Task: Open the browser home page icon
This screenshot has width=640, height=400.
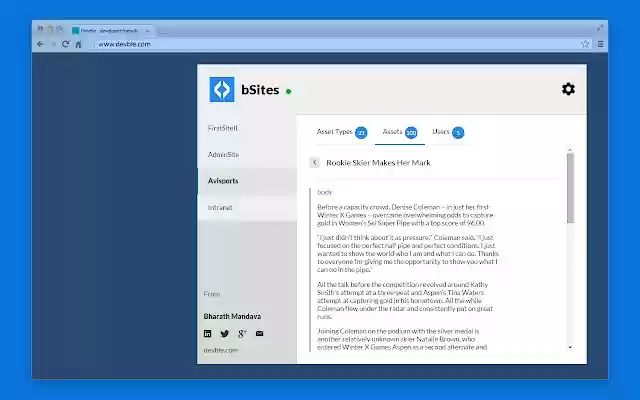Action: (x=78, y=44)
